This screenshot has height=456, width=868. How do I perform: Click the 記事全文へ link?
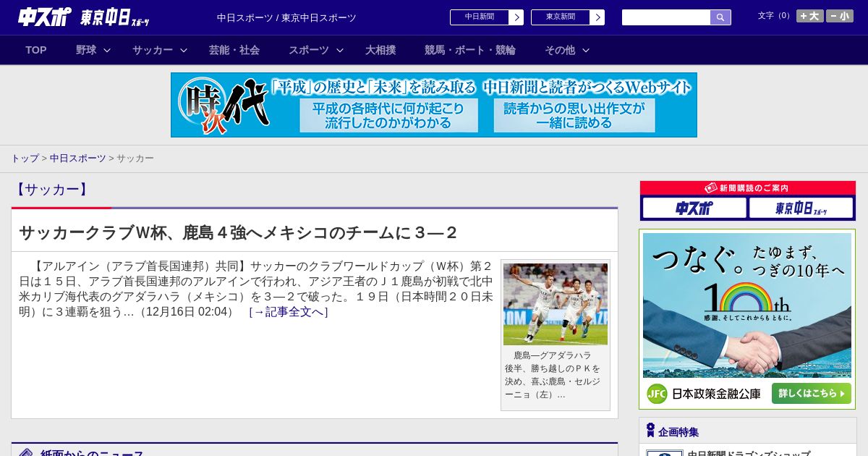click(289, 312)
